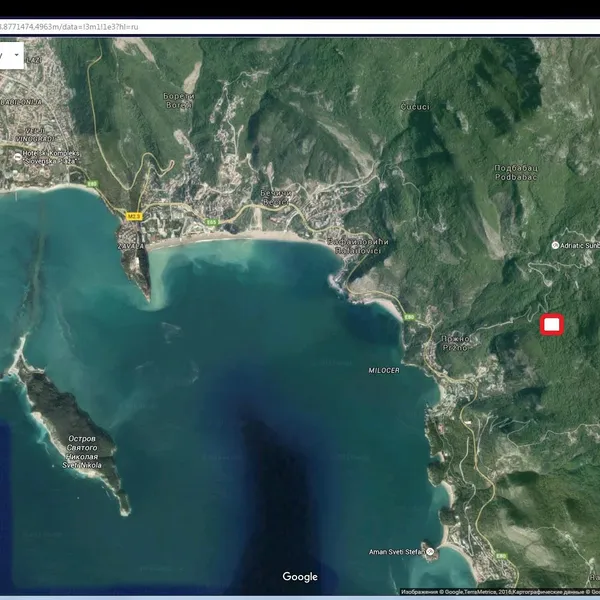
Task: Select the "Борети Boreti" place label
Action: 179,100
